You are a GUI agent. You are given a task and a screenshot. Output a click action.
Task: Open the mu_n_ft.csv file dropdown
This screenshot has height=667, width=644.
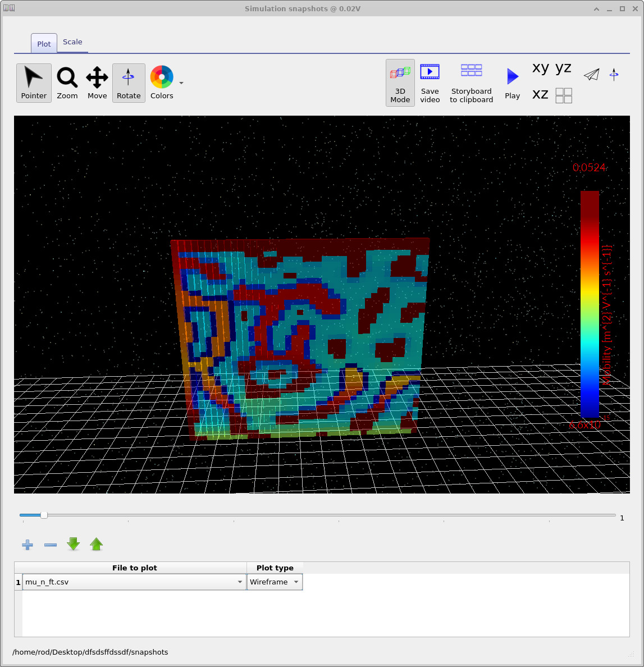pyautogui.click(x=240, y=582)
